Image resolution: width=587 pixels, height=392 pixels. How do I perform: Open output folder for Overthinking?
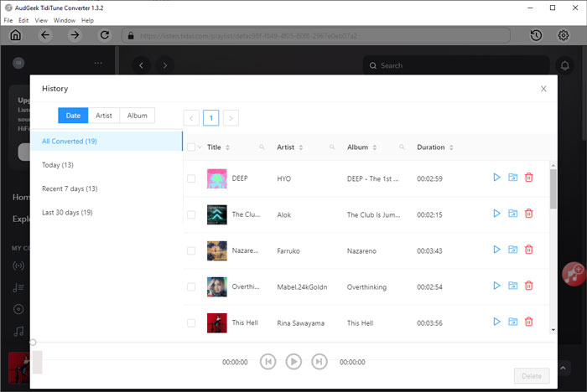pos(513,286)
